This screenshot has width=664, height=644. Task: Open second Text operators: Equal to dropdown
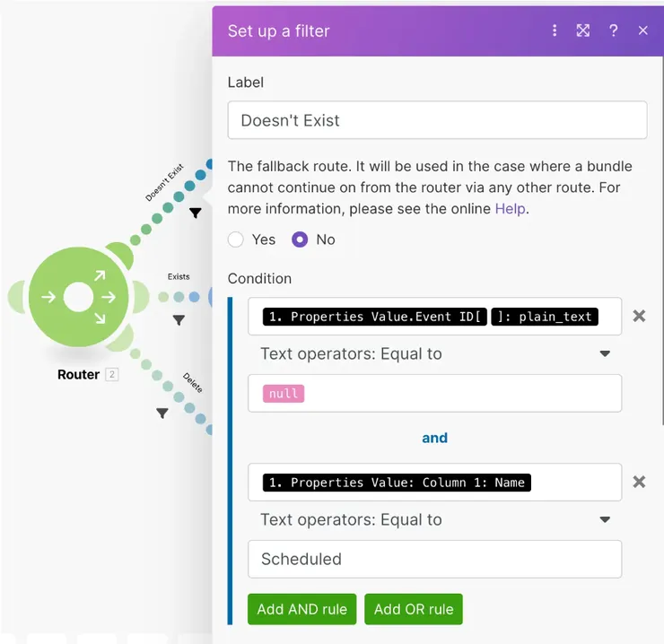[434, 520]
